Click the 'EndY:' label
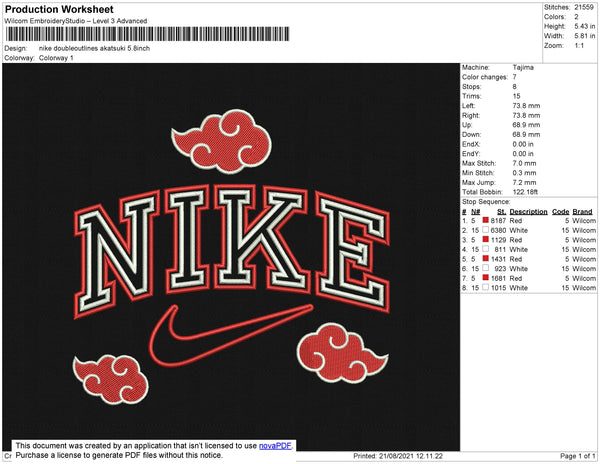 click(x=471, y=154)
